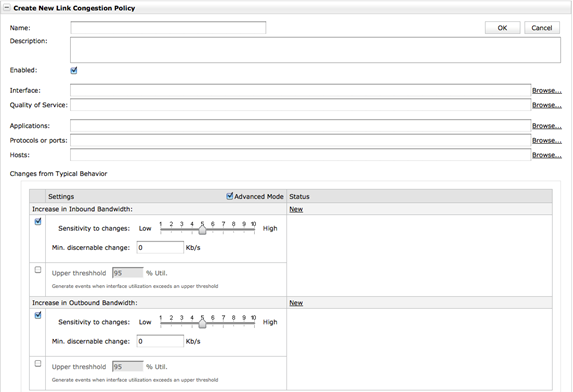Set Outbound sensitivity slider to tick 1

coord(161,323)
